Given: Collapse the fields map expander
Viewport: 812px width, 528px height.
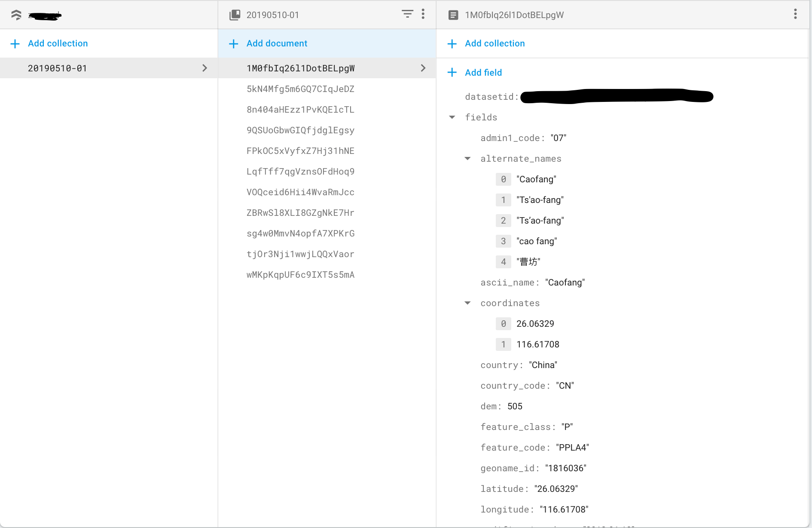Looking at the screenshot, I should pyautogui.click(x=452, y=117).
